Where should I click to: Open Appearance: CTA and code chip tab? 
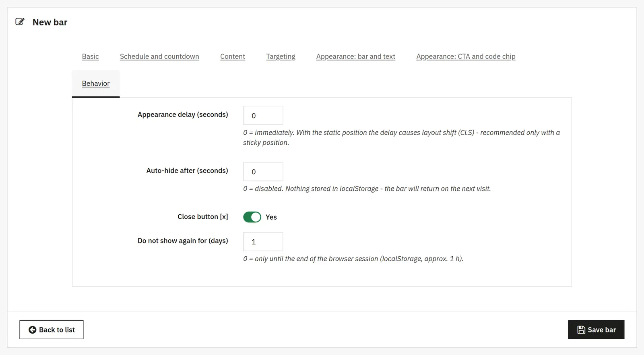tap(466, 56)
